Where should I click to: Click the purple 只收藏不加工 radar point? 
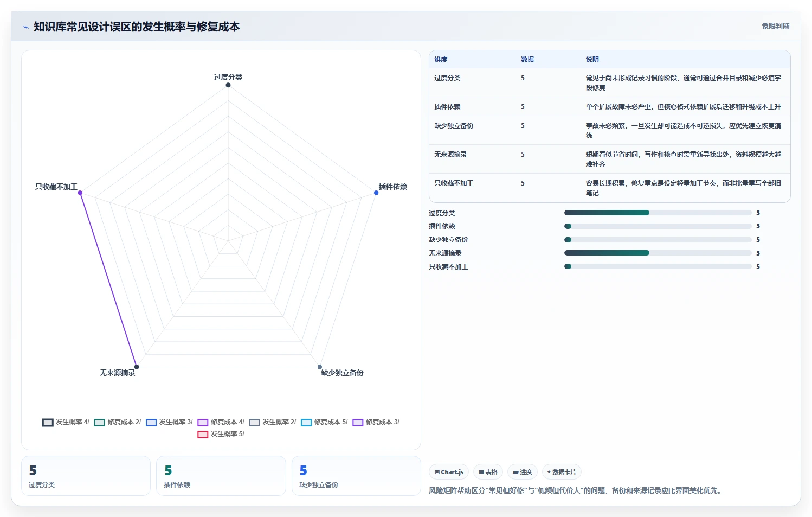click(80, 193)
